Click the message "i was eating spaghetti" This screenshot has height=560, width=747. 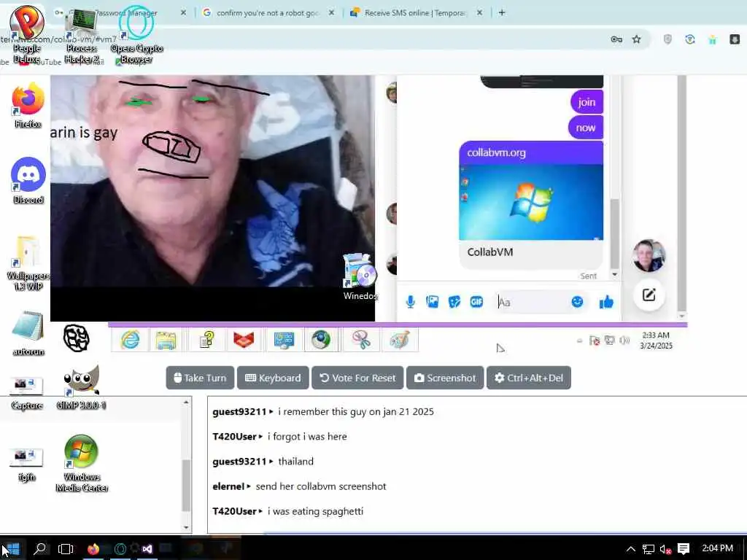(315, 511)
